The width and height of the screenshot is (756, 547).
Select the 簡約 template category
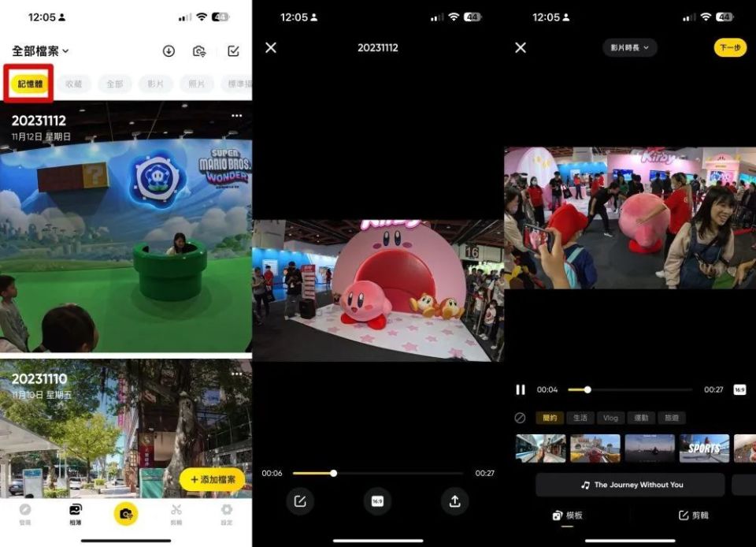coord(550,418)
